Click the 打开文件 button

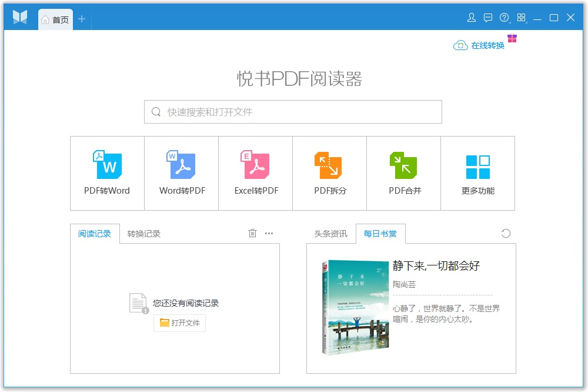point(179,323)
